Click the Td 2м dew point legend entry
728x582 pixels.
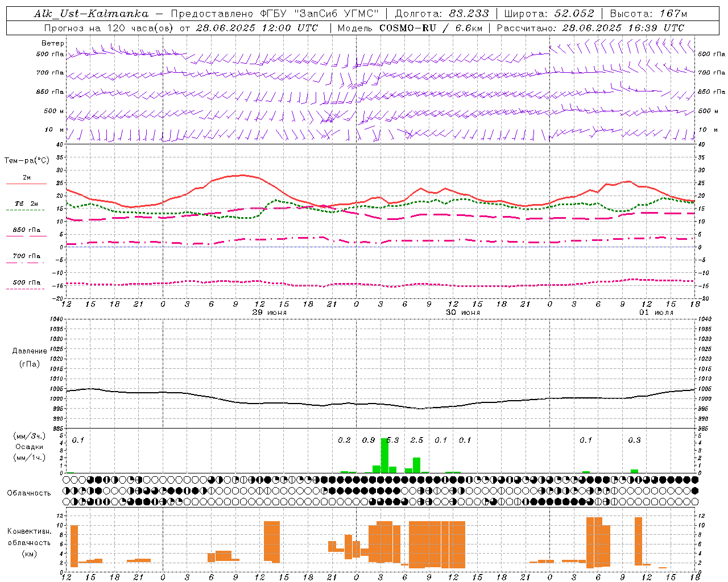27,203
